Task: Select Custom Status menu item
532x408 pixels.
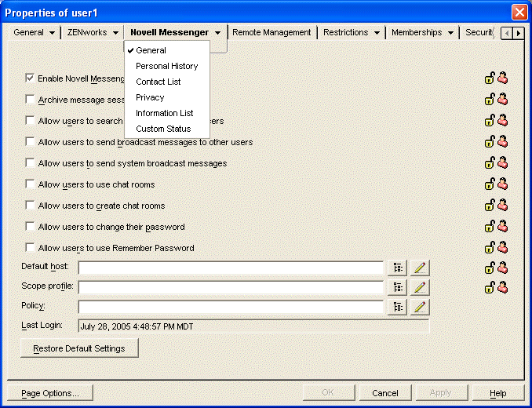Action: (x=167, y=129)
